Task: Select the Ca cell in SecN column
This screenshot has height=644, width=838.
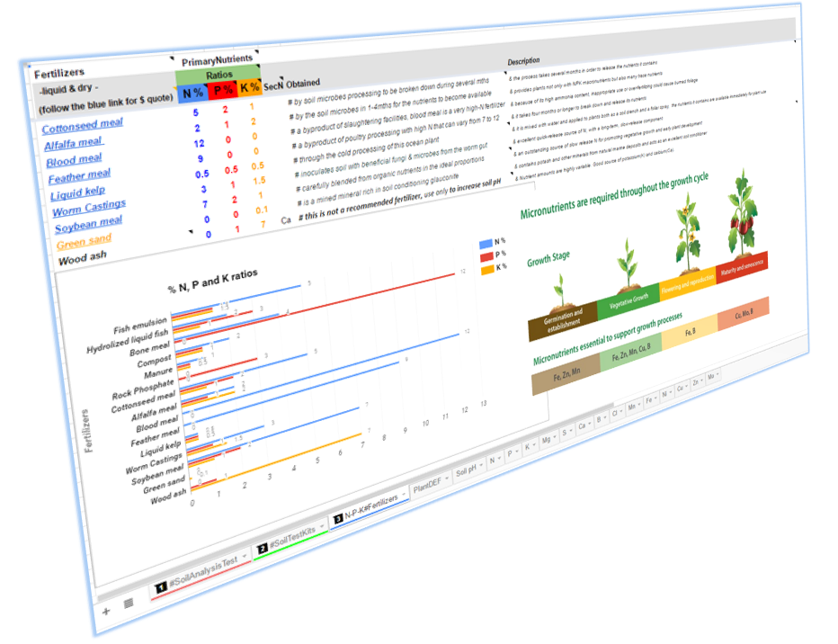Action: click(286, 219)
